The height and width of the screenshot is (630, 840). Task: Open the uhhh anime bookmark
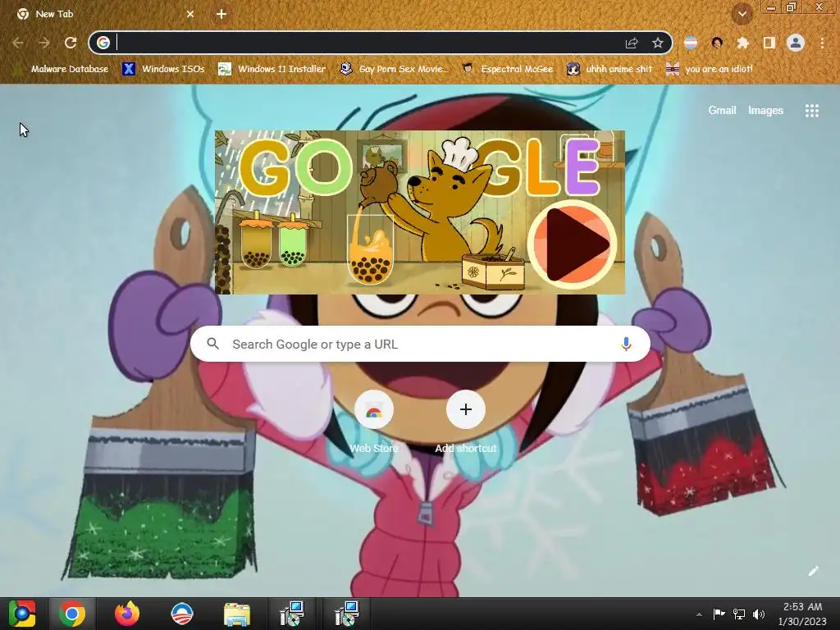click(610, 69)
